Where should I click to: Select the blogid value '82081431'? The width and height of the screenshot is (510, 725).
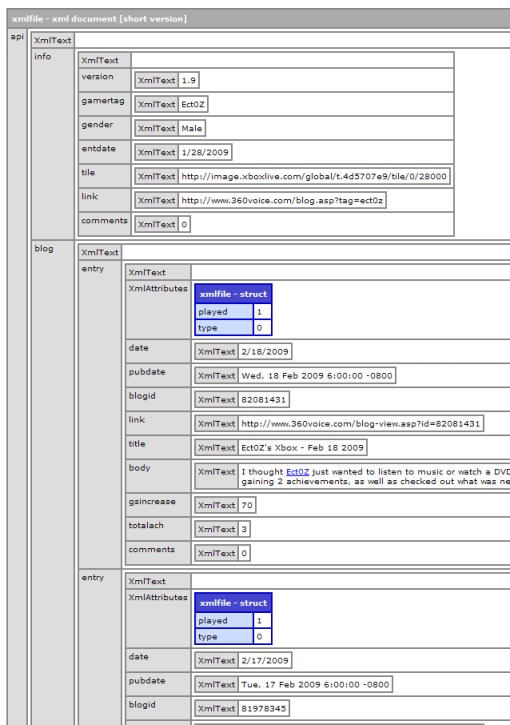(264, 400)
